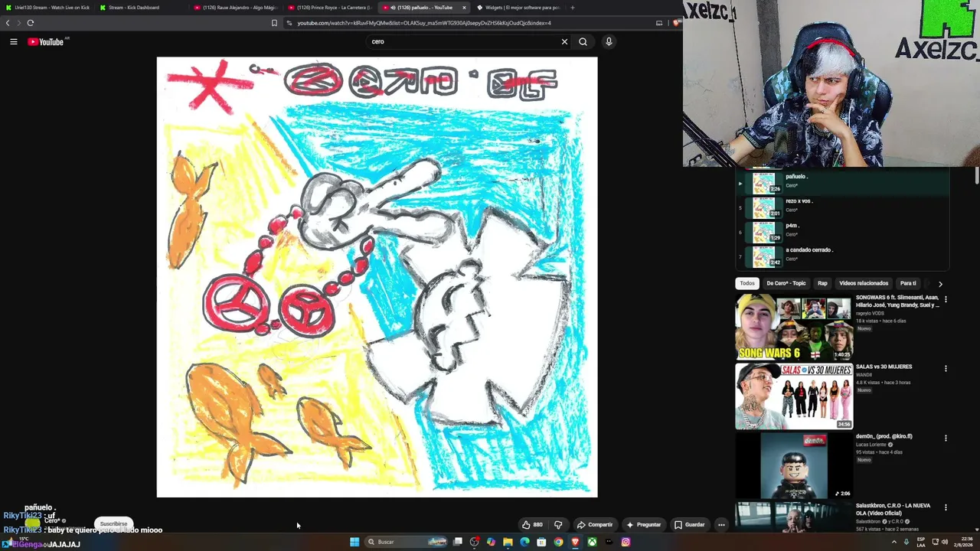Open a new browser tab with plus
This screenshot has height=551, width=980.
click(x=573, y=8)
